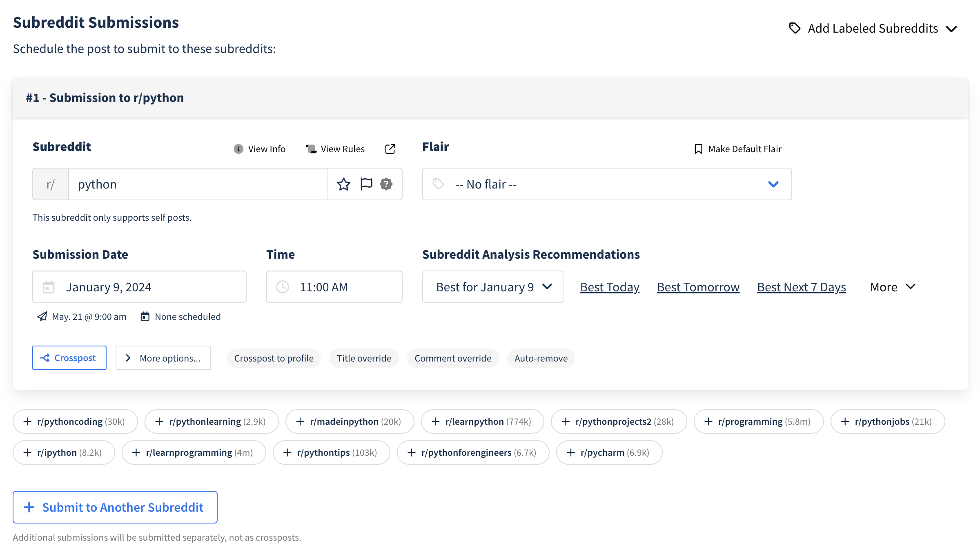The height and width of the screenshot is (559, 980).
Task: Add r/programming subreddit
Action: (759, 421)
